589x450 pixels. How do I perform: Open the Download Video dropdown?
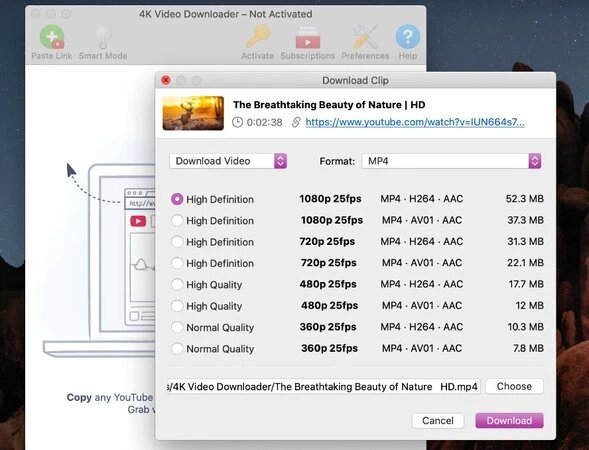[228, 161]
